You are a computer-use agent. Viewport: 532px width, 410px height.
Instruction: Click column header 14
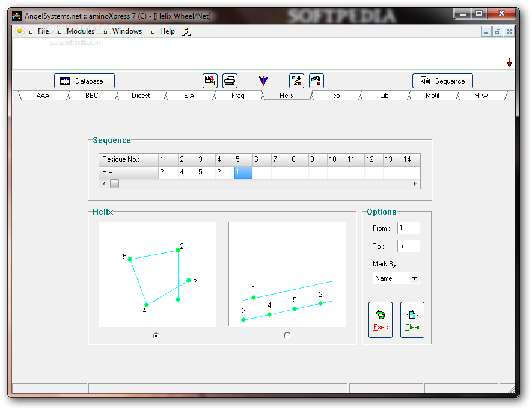411,159
